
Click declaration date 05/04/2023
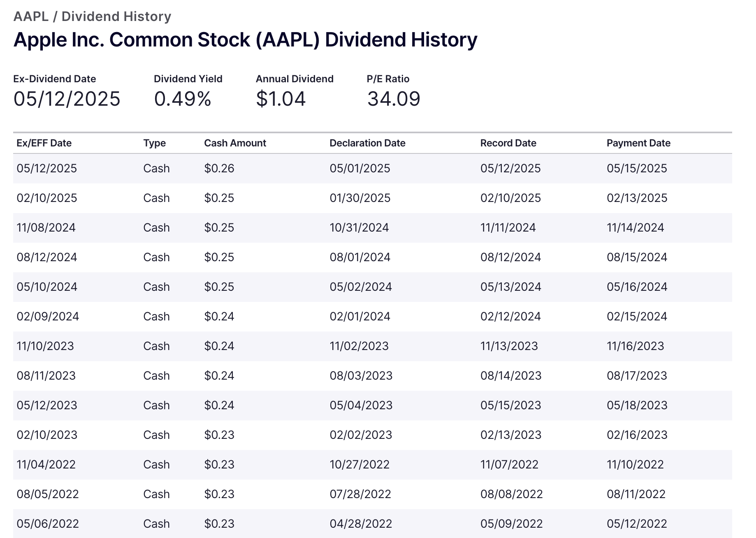(x=361, y=405)
